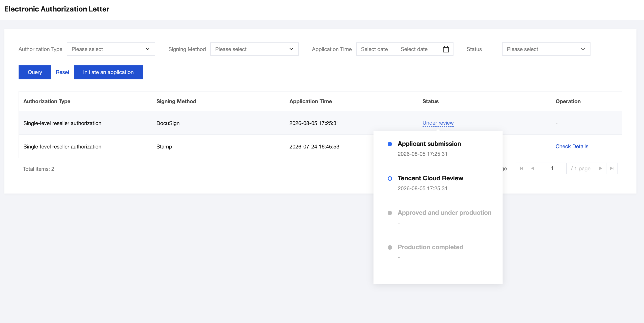Open Check Details for the Stamp row
This screenshot has width=644, height=323.
[x=572, y=146]
